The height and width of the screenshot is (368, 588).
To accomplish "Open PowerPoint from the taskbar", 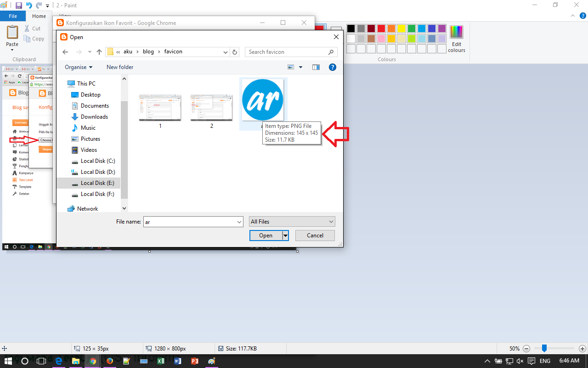I will [194, 361].
